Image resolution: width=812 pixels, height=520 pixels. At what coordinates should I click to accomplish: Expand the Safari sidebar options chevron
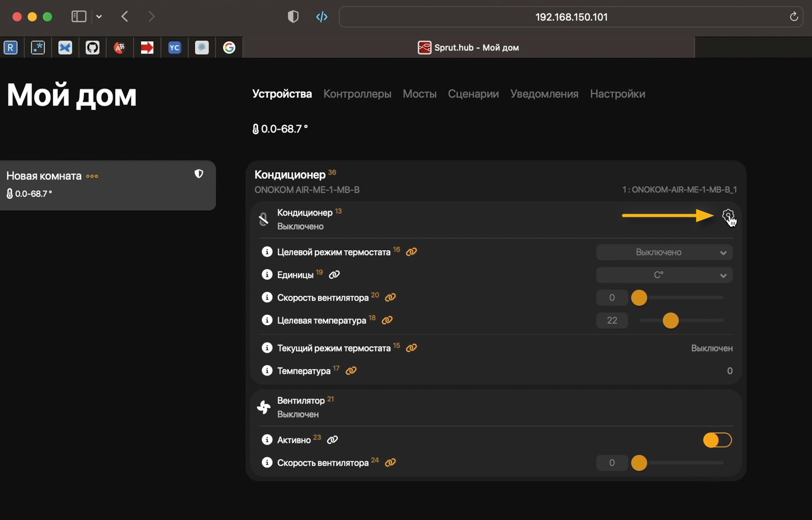99,17
